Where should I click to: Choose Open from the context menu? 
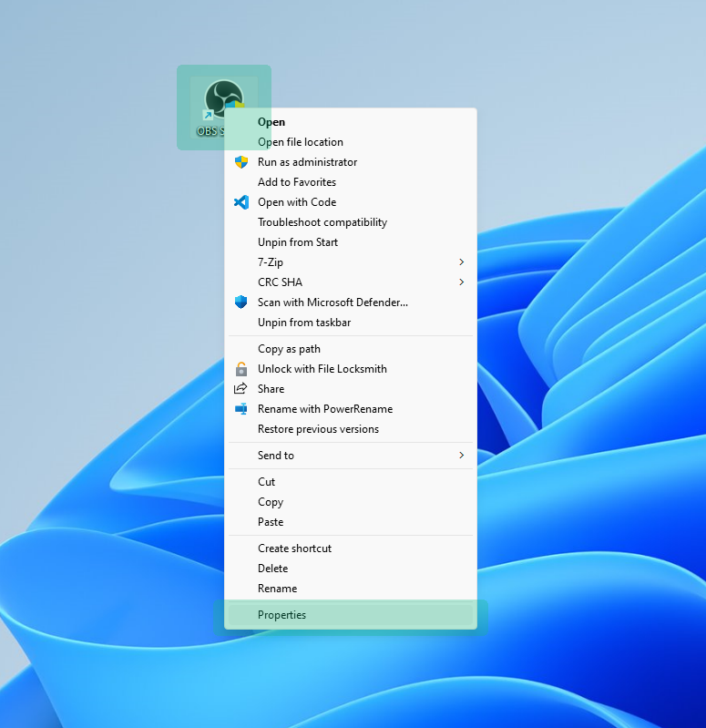point(271,122)
